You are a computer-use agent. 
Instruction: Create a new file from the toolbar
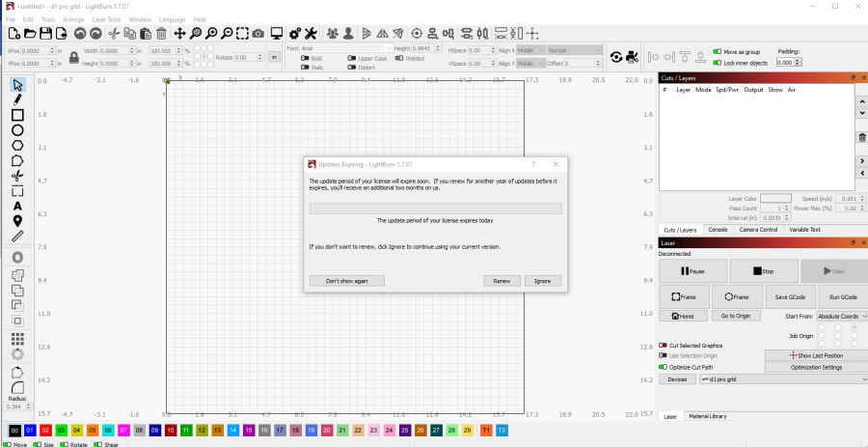(x=14, y=33)
